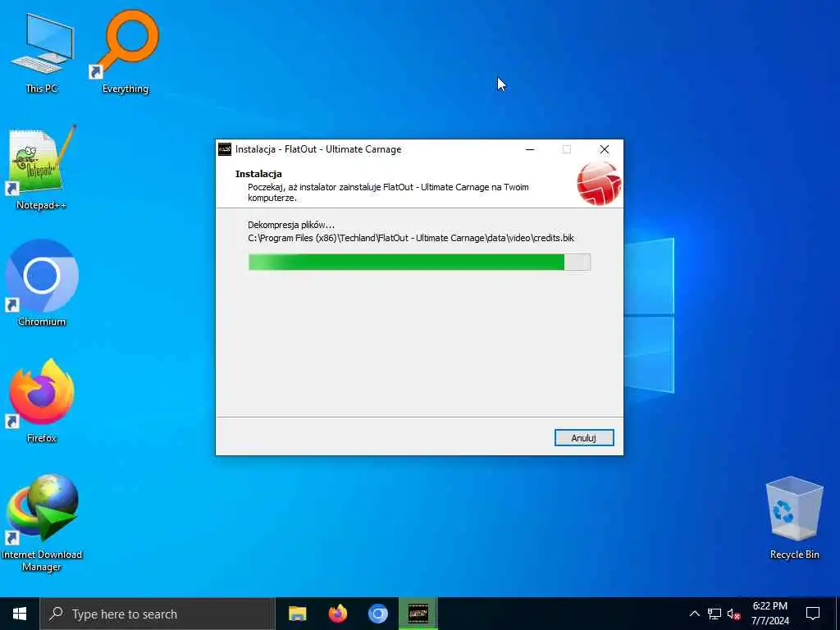The height and width of the screenshot is (630, 840).
Task: Open Firefox from the taskbar
Action: tap(337, 614)
